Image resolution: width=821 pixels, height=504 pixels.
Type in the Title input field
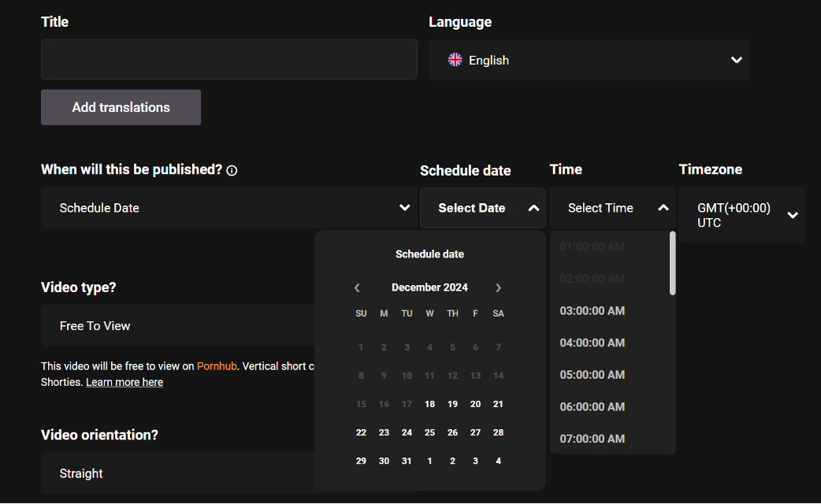click(228, 60)
